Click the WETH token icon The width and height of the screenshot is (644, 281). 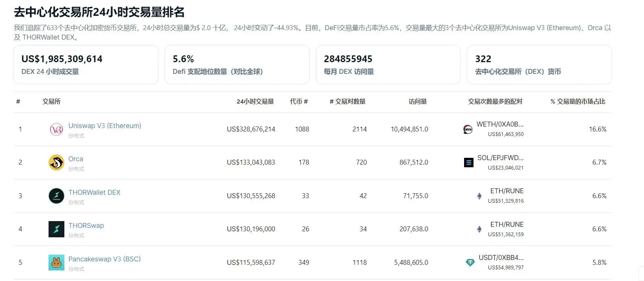pos(468,130)
